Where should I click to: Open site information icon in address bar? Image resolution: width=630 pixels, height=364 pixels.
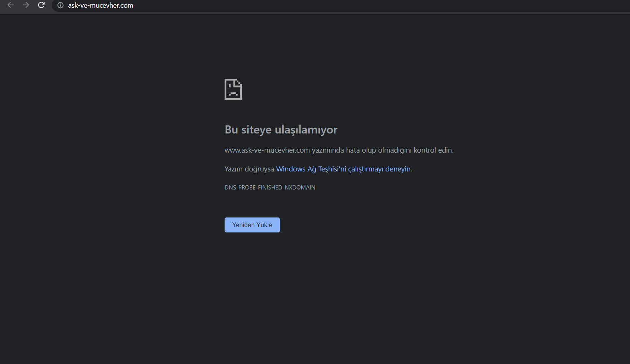click(x=60, y=5)
